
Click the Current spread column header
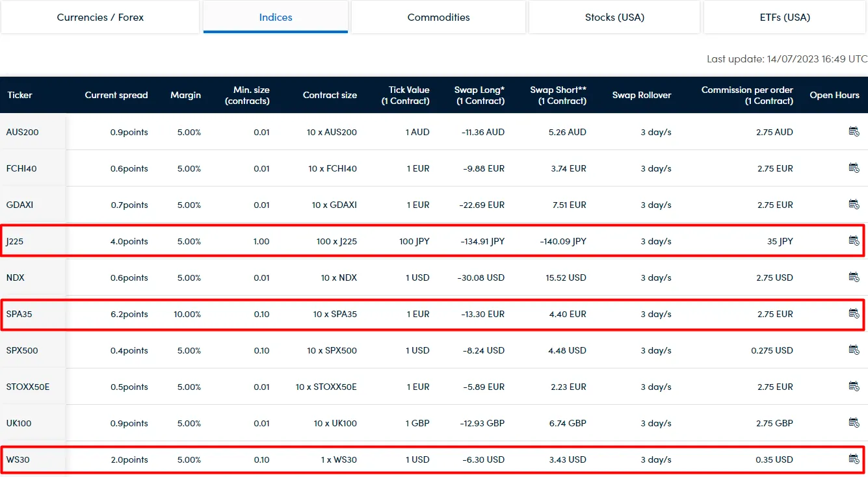tap(116, 95)
